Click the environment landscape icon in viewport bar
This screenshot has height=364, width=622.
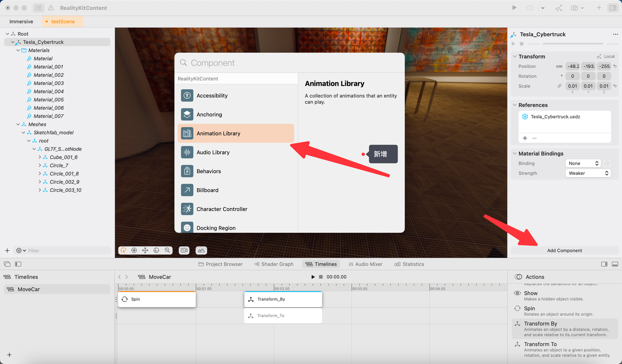pos(201,250)
